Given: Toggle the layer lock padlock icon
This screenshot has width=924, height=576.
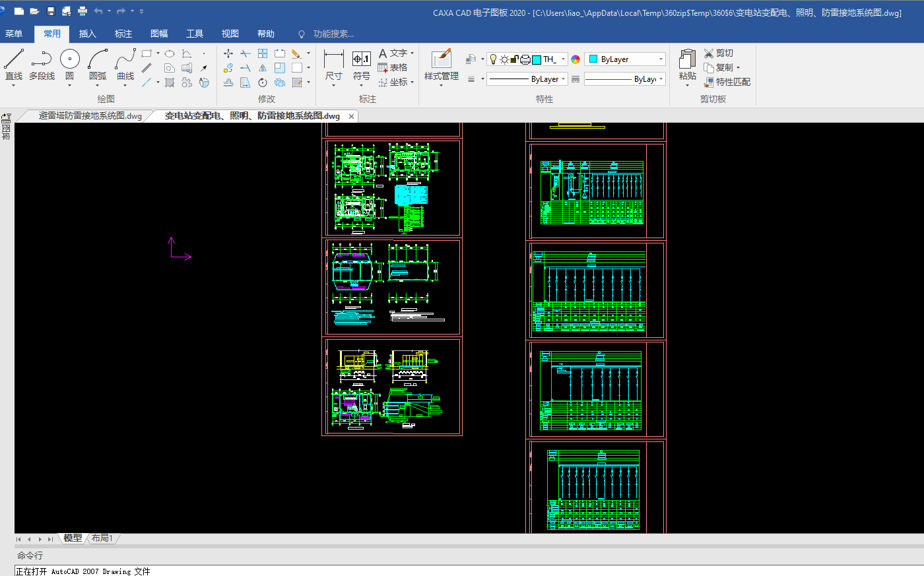Looking at the screenshot, I should point(514,59).
